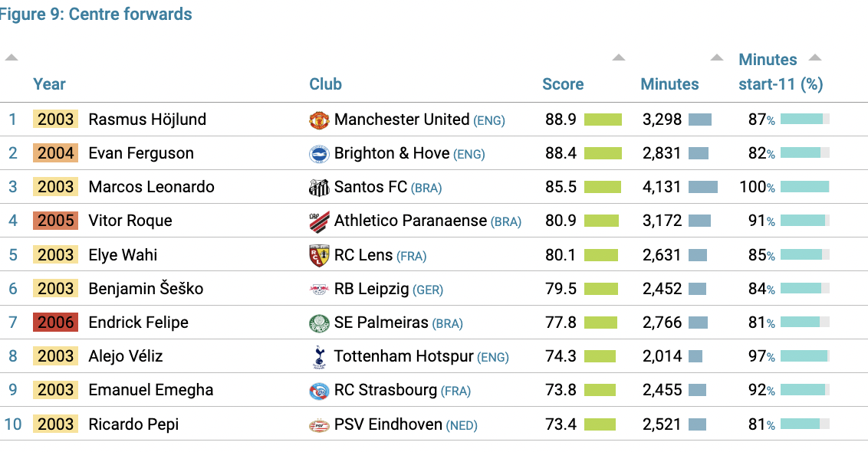Image resolution: width=868 pixels, height=452 pixels.
Task: Click the SE Palmeiras crest
Action: point(319,323)
